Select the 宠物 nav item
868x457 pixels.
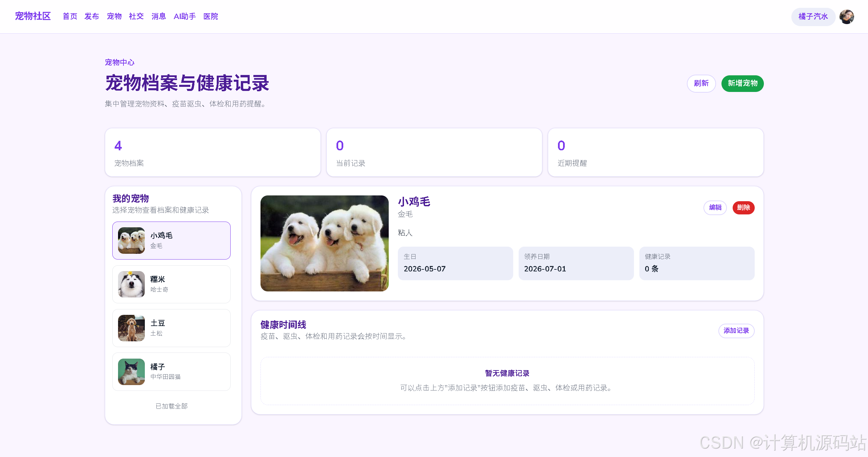point(114,16)
